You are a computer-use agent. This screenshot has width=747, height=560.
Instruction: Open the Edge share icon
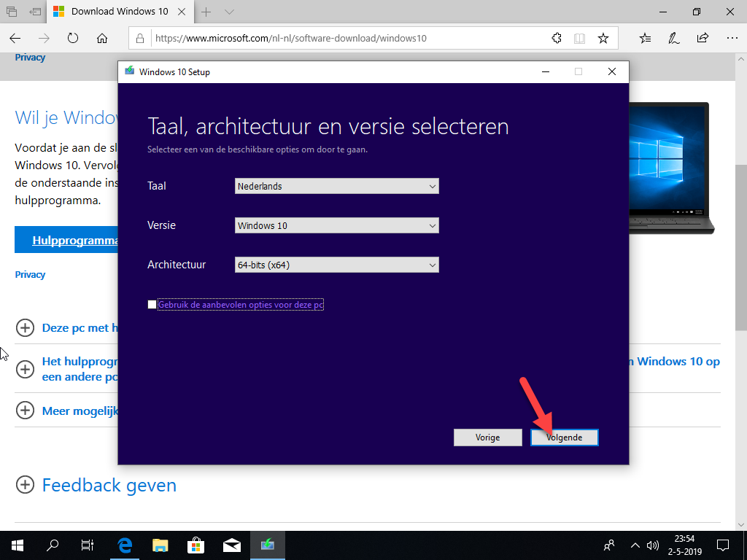coord(703,38)
